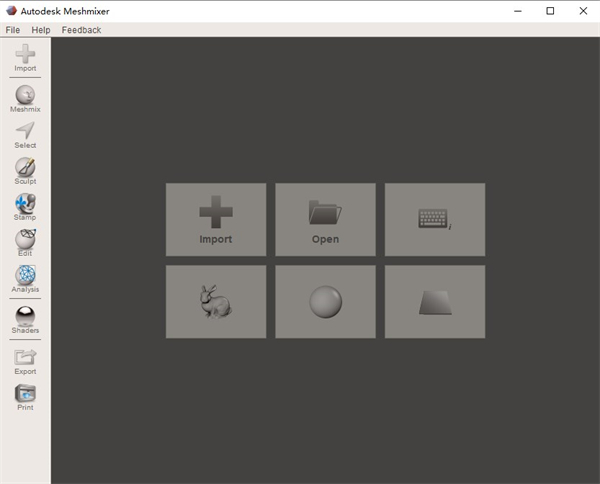
Task: Open the Shaders panel
Action: [x=25, y=318]
